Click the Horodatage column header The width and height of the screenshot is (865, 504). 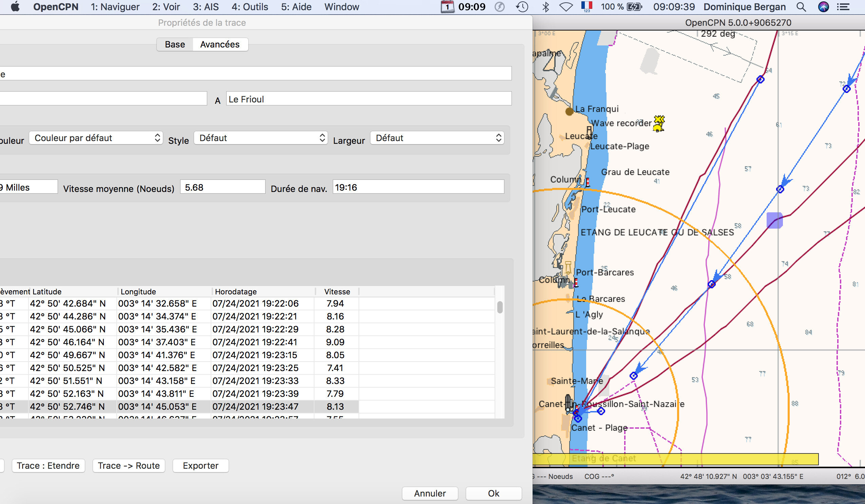(263, 291)
